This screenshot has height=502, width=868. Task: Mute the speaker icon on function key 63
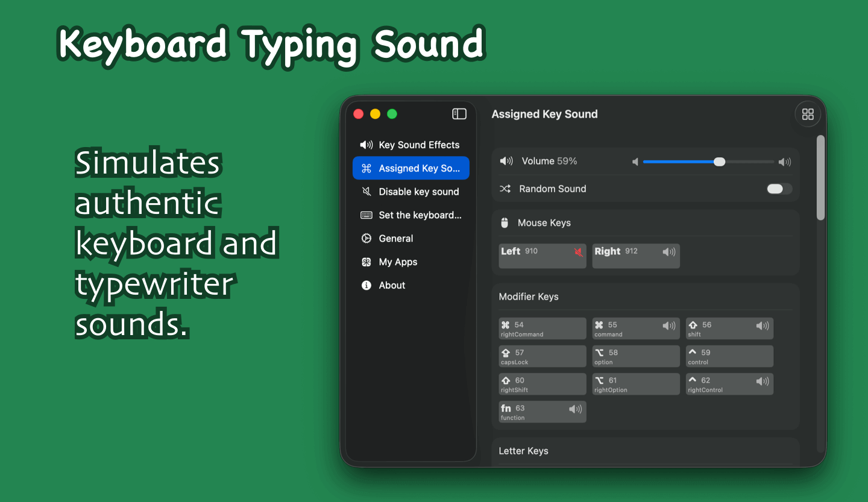click(576, 409)
